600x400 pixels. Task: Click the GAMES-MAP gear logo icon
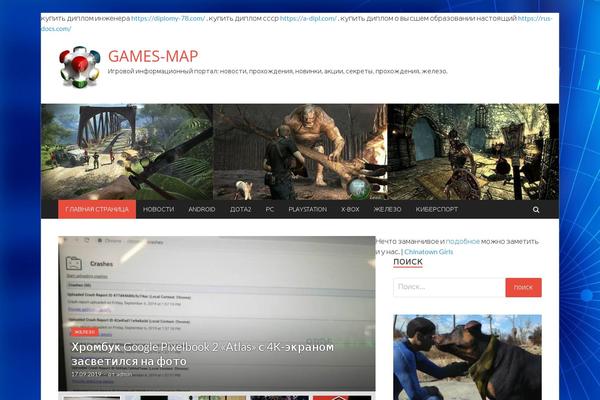coord(80,67)
